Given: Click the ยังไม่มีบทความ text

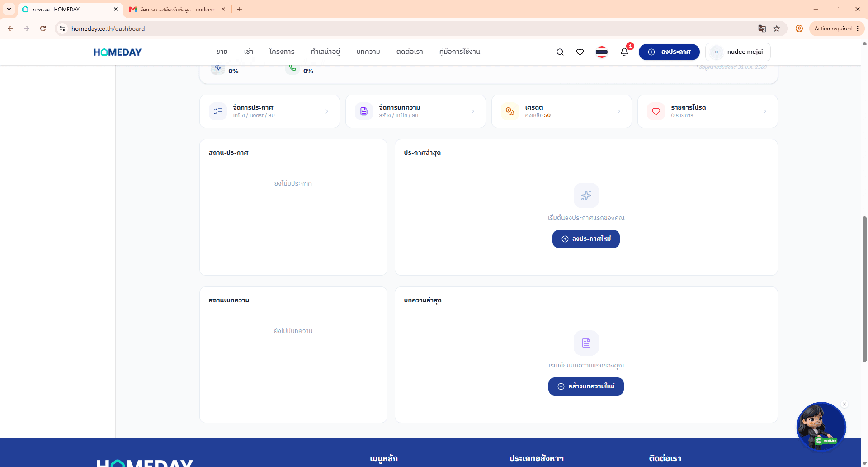Looking at the screenshot, I should coord(293,331).
